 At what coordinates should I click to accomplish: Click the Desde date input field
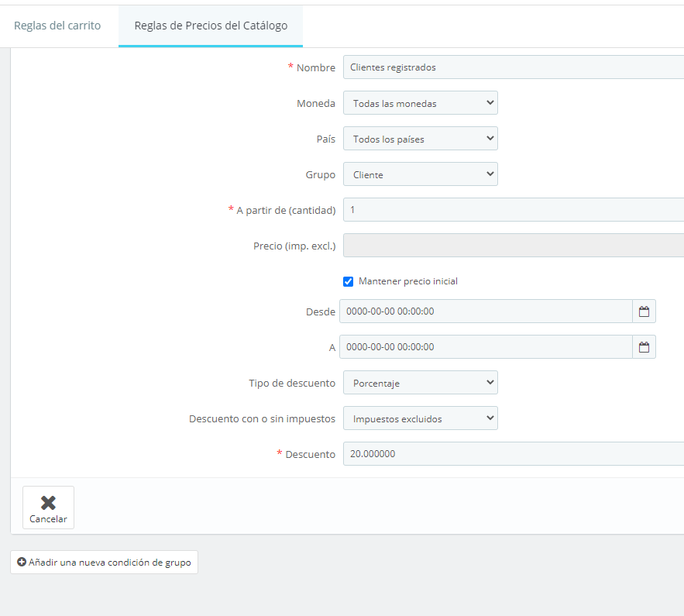[x=486, y=311]
